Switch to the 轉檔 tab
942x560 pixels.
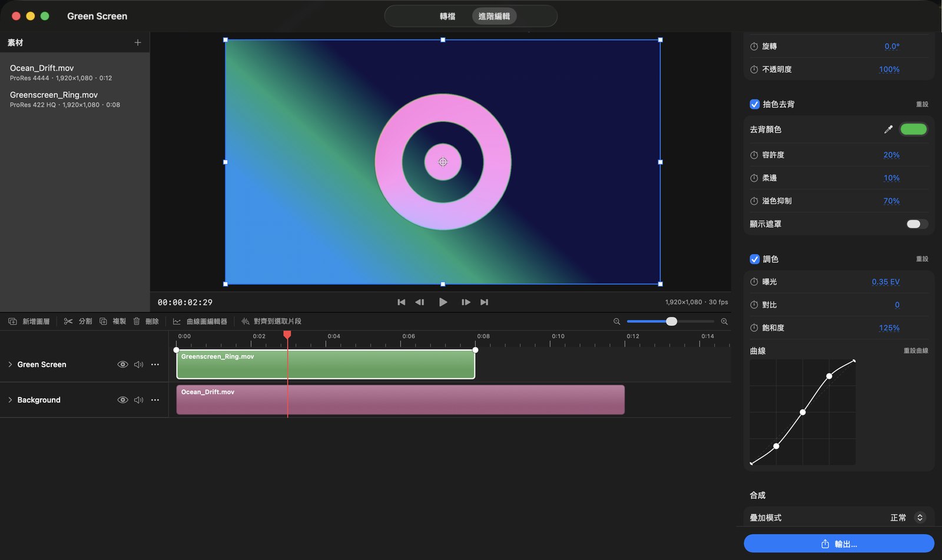pos(447,16)
